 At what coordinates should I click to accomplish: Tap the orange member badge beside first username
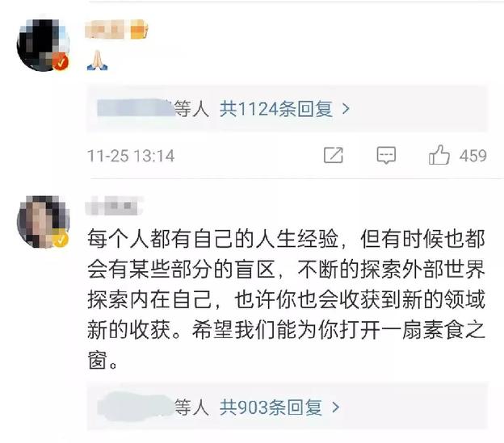[139, 29]
